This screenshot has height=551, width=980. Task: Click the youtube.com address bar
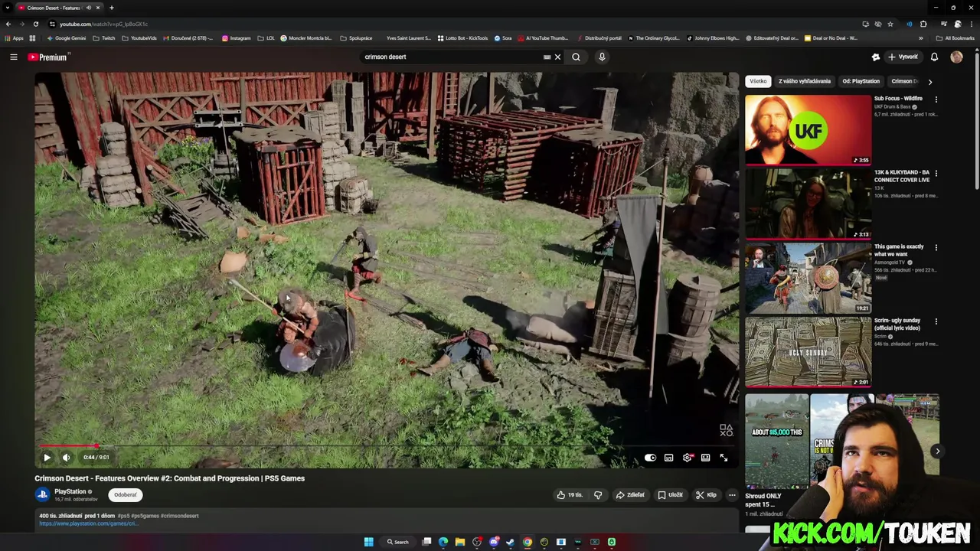(459, 24)
